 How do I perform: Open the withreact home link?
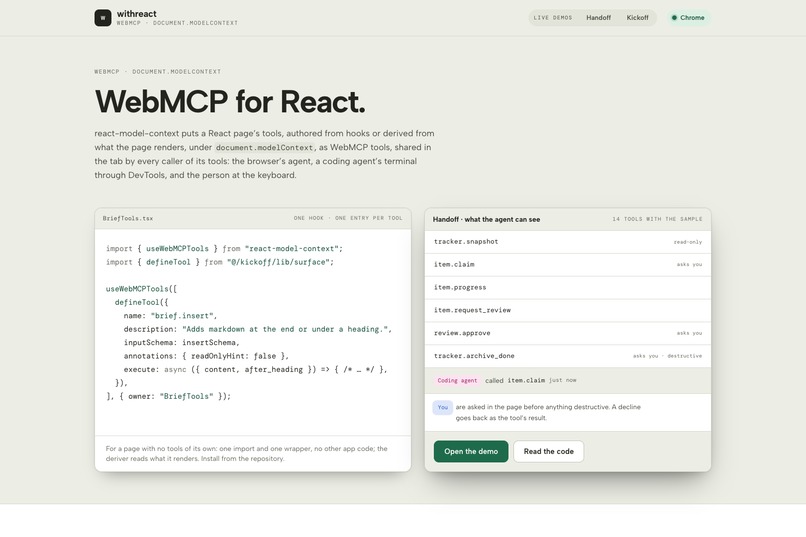click(x=166, y=17)
